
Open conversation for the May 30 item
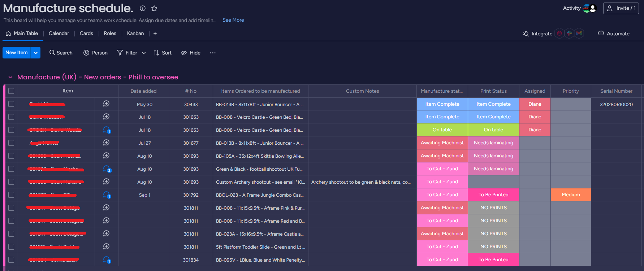106,104
